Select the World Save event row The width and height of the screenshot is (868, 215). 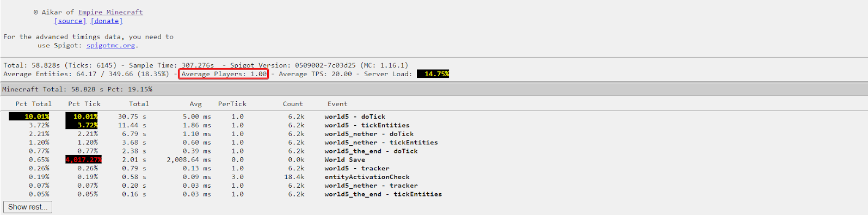pyautogui.click(x=345, y=160)
